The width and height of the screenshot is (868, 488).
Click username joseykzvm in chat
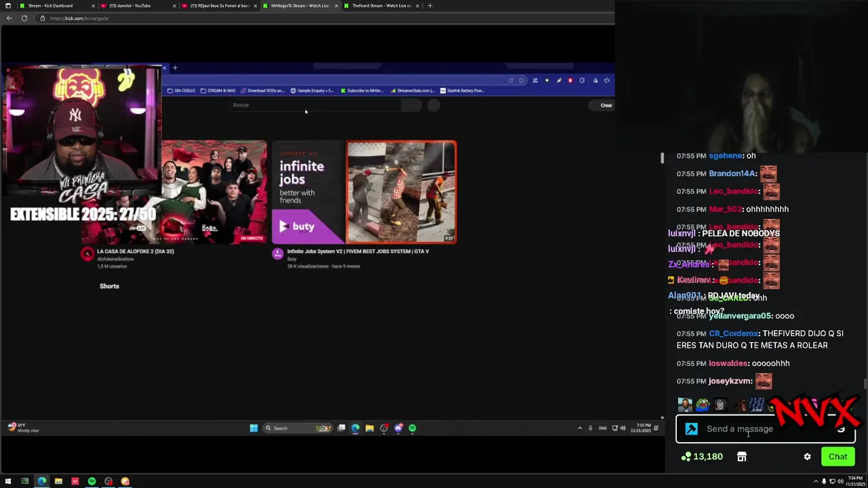click(x=730, y=381)
